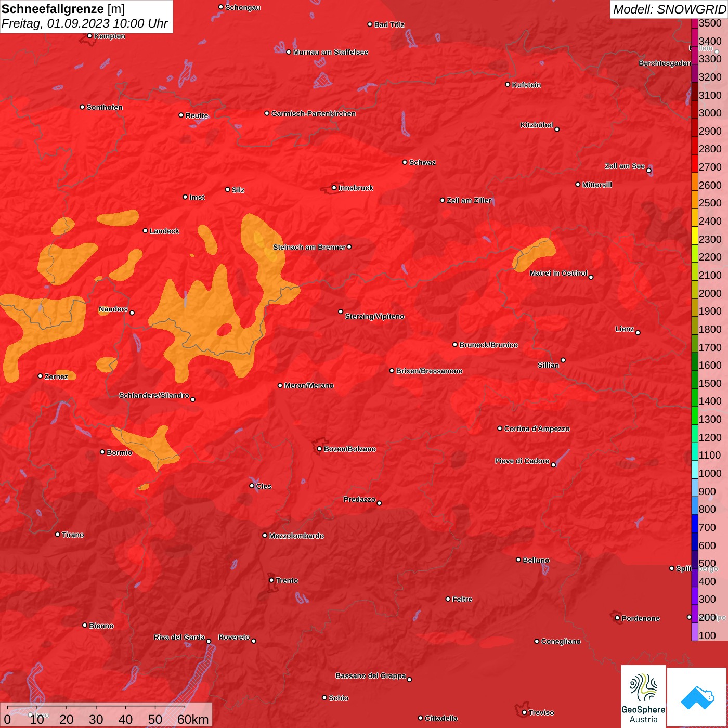Click the Tirano marker dot

click(58, 534)
